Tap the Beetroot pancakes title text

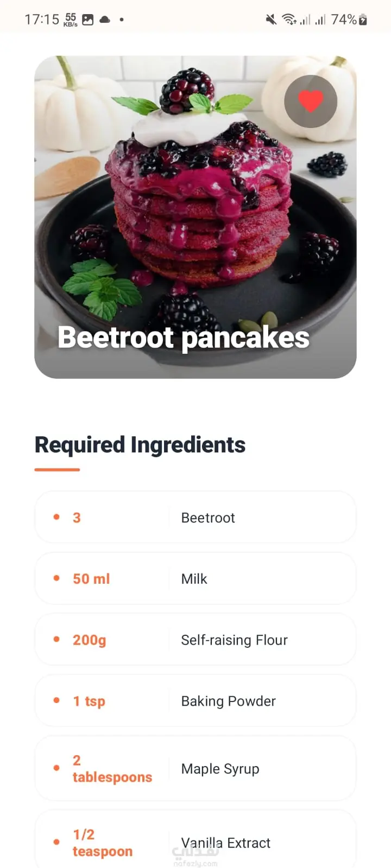(184, 337)
